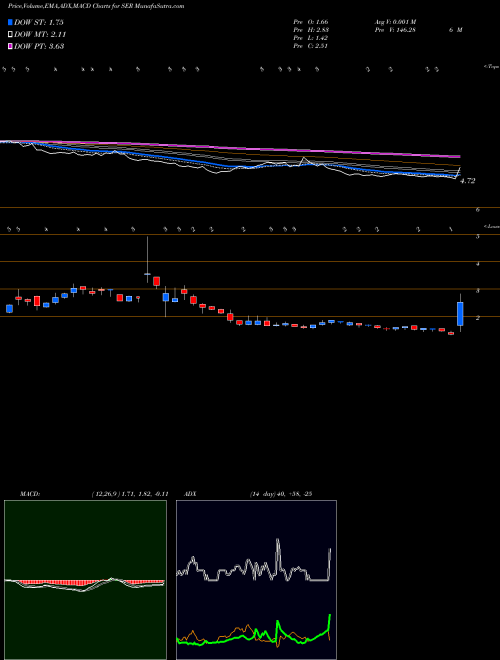
Task: Click the candle with the tall upper wick
Action: (147, 260)
